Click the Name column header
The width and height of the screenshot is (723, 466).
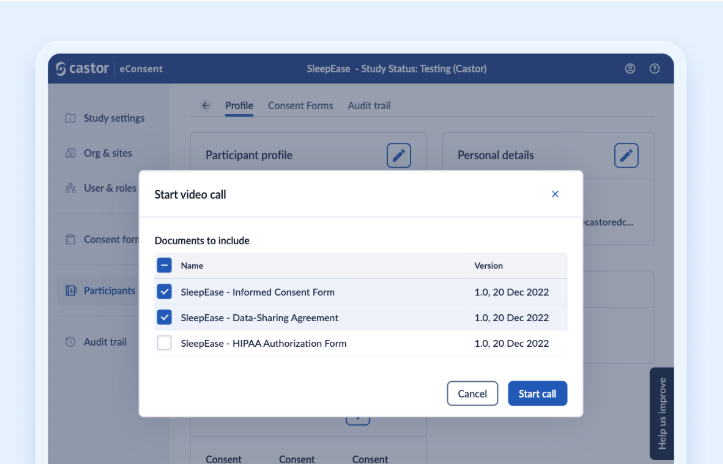click(192, 266)
